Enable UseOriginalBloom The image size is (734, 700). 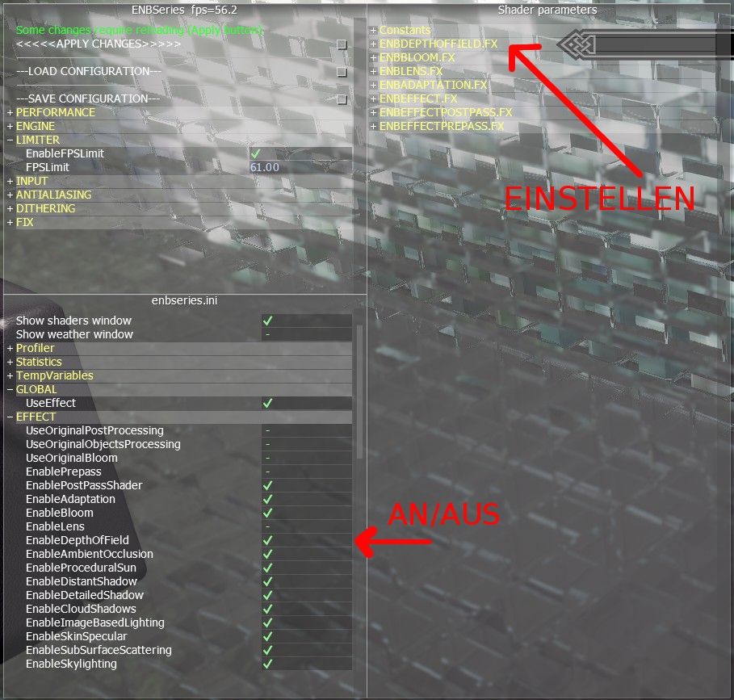coord(268,458)
